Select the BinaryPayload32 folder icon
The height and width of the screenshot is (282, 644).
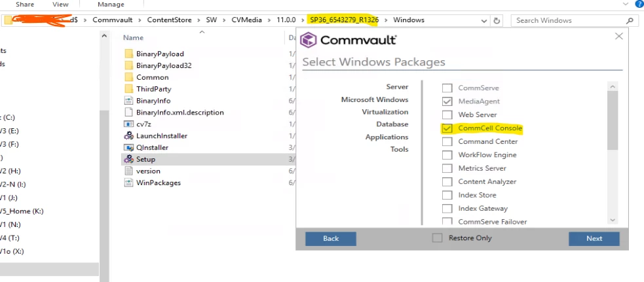tap(129, 65)
